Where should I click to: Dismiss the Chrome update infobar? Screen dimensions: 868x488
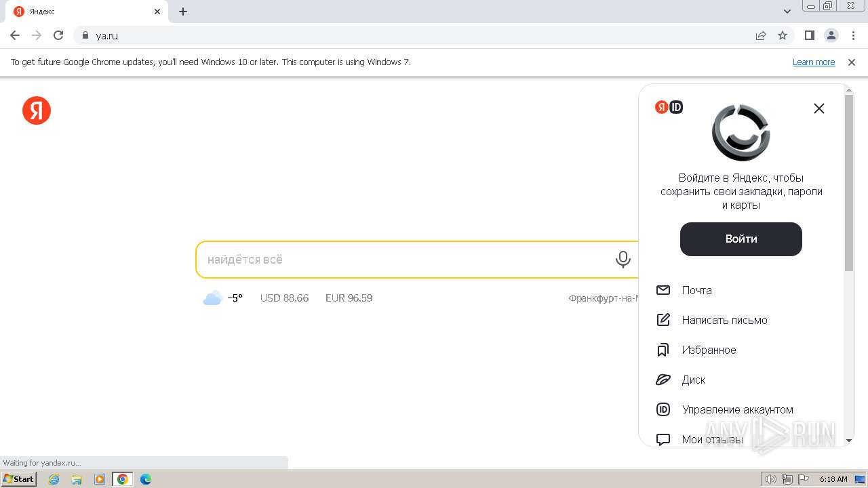tap(852, 62)
